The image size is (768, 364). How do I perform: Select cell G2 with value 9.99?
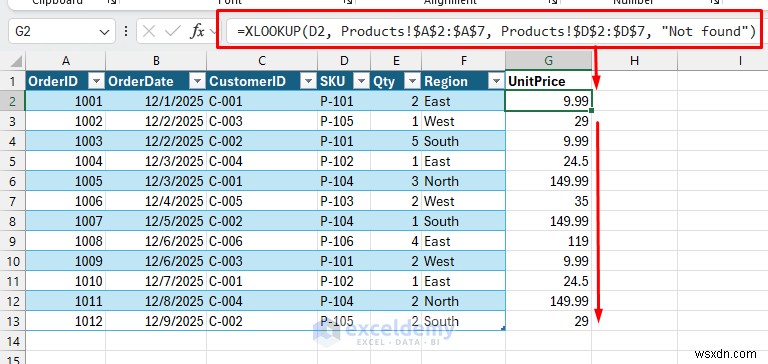coord(549,101)
